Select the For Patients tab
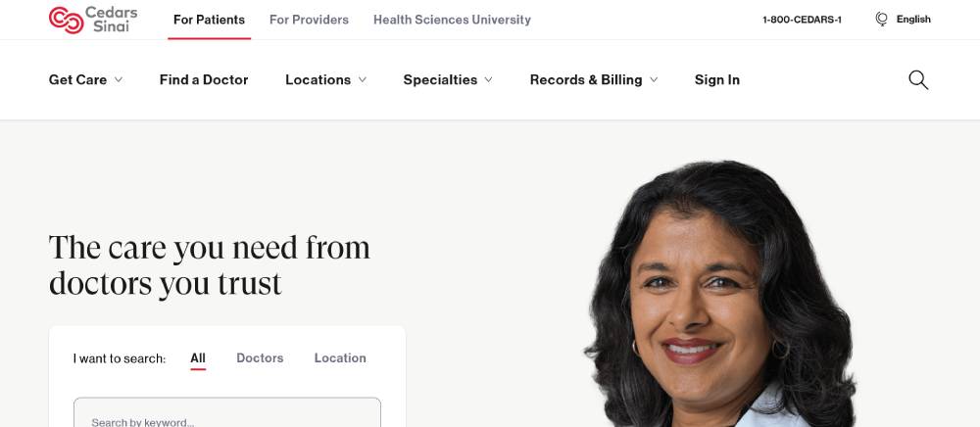This screenshot has height=427, width=980. [x=210, y=20]
